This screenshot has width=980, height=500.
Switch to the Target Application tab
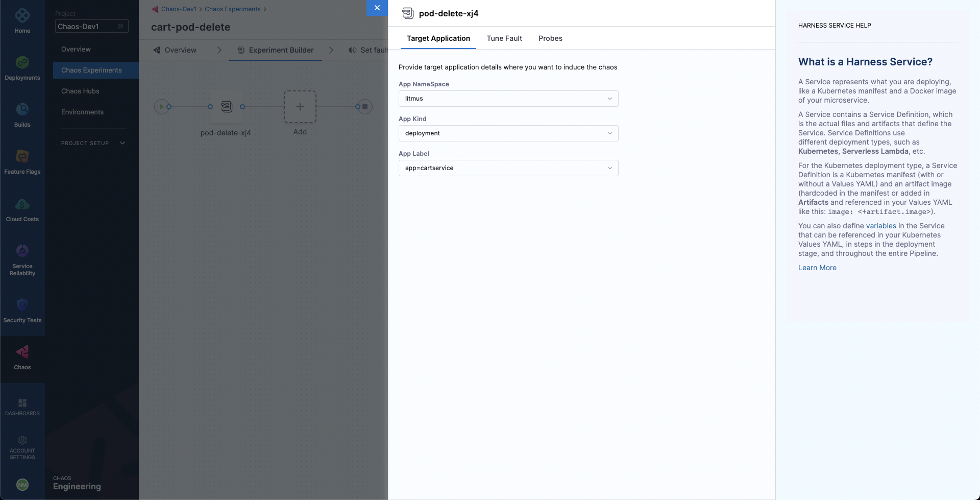[438, 38]
